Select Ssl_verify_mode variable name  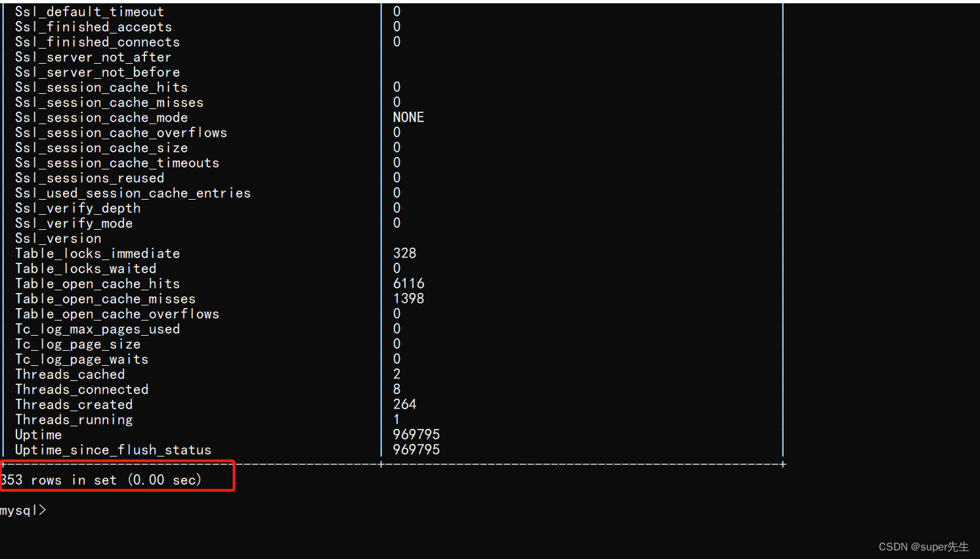[x=74, y=223]
